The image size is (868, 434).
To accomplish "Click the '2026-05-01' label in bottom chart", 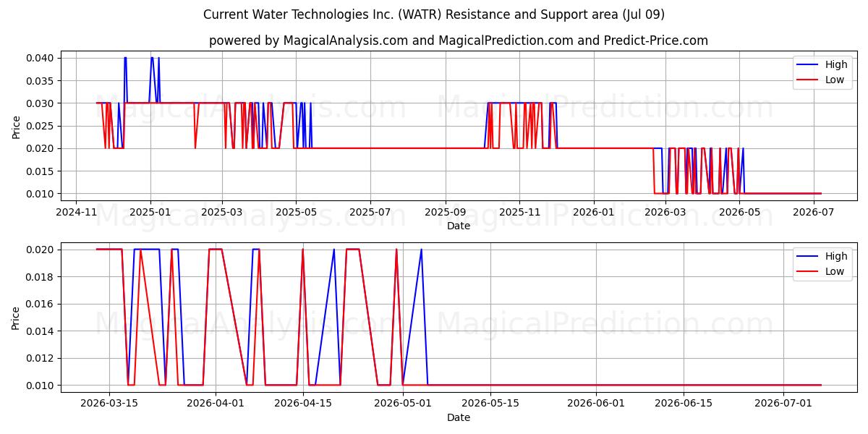I will (403, 404).
